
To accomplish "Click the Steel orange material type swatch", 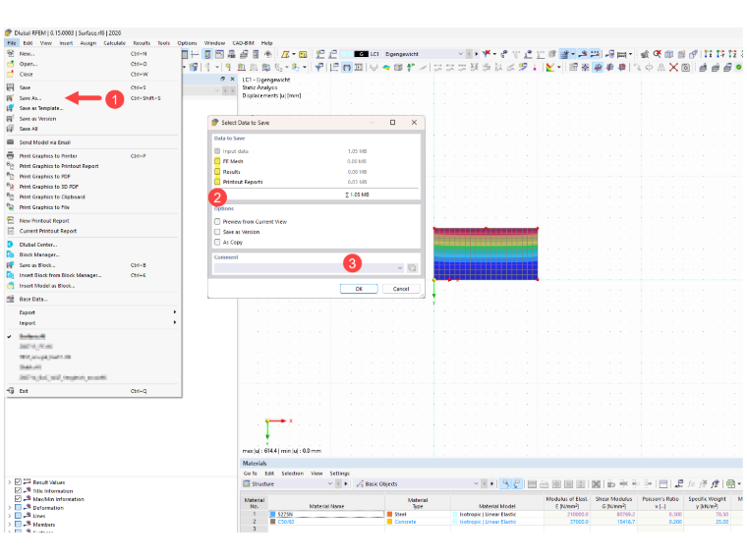I will (x=389, y=514).
